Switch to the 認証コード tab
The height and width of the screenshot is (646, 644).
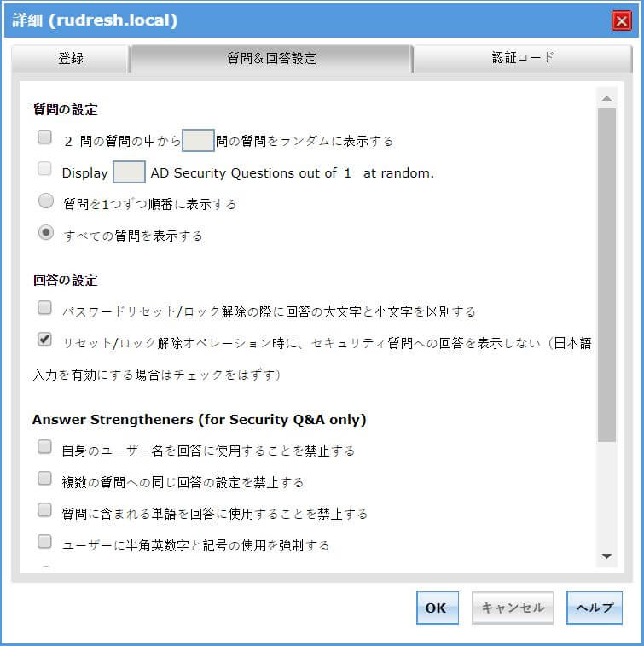tap(523, 59)
